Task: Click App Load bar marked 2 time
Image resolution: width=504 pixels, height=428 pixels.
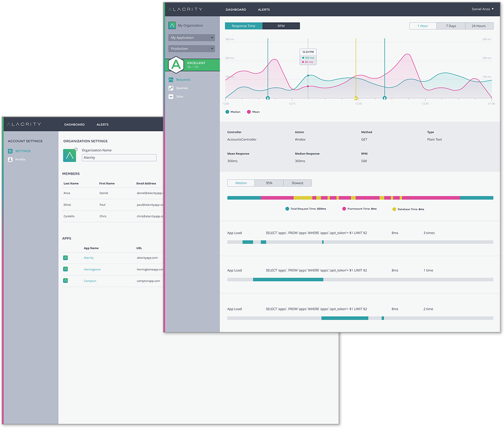Action: click(x=360, y=318)
